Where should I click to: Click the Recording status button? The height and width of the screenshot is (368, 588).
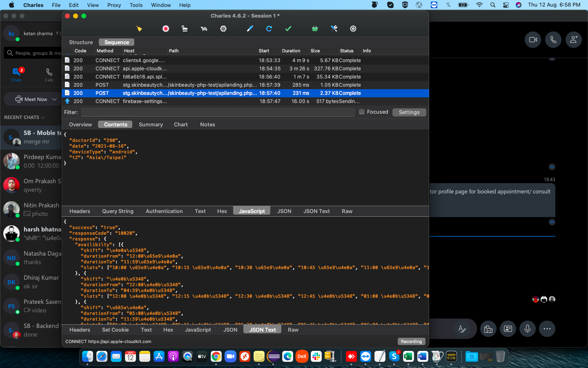[411, 341]
